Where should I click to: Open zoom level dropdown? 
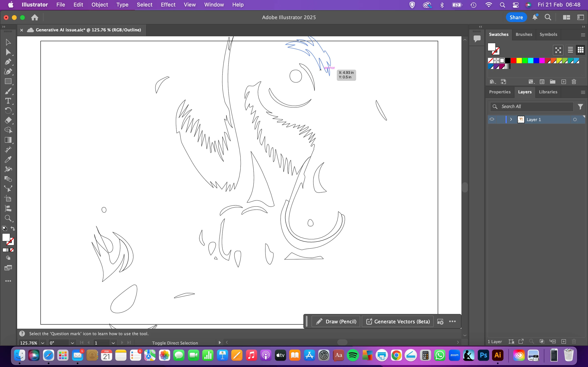(x=43, y=343)
